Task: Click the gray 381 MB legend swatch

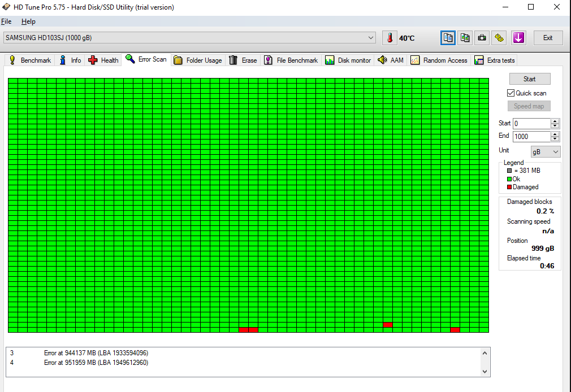Action: coord(509,171)
